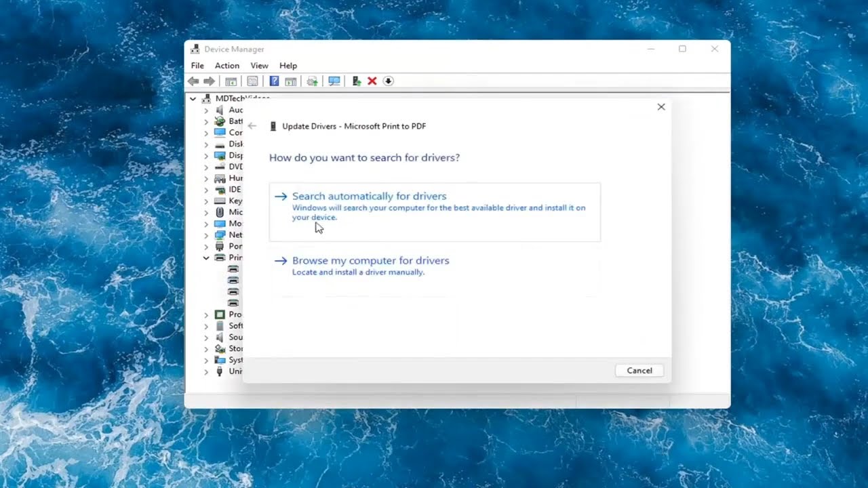868x488 pixels.
Task: Click the blue Help question mark icon
Action: tap(274, 81)
